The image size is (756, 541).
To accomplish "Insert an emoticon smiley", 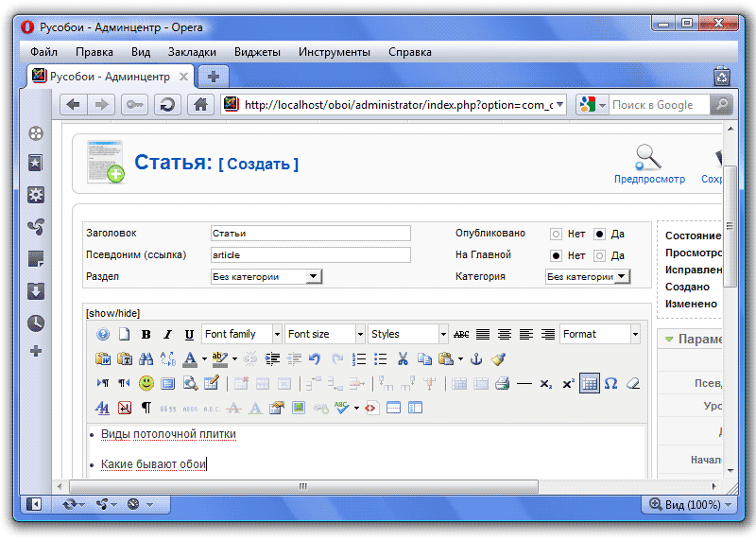I will pos(146,383).
